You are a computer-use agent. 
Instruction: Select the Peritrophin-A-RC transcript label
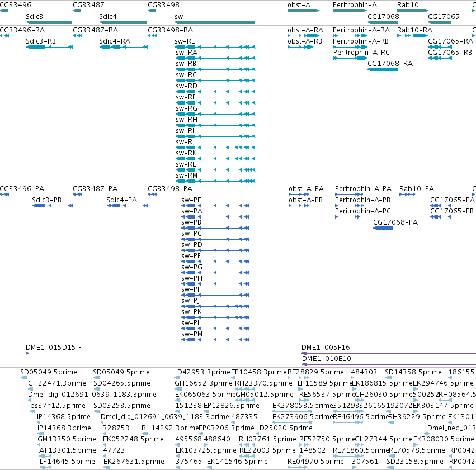tap(361, 53)
